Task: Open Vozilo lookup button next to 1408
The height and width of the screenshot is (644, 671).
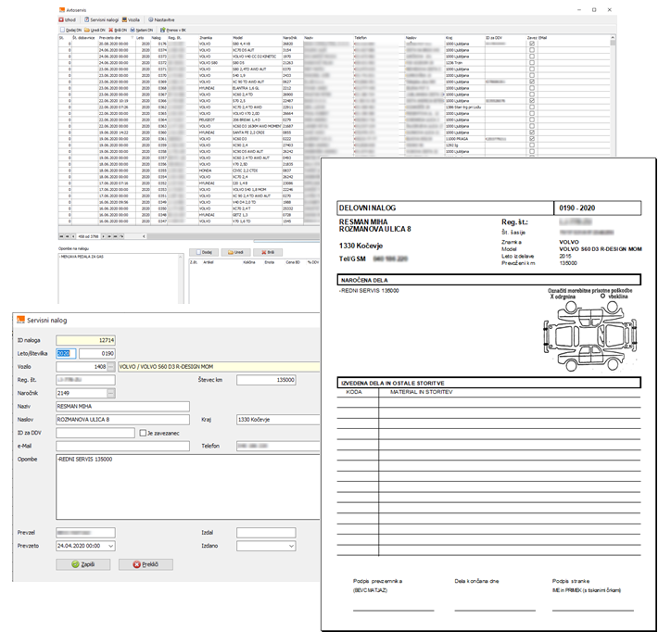Action: [112, 367]
